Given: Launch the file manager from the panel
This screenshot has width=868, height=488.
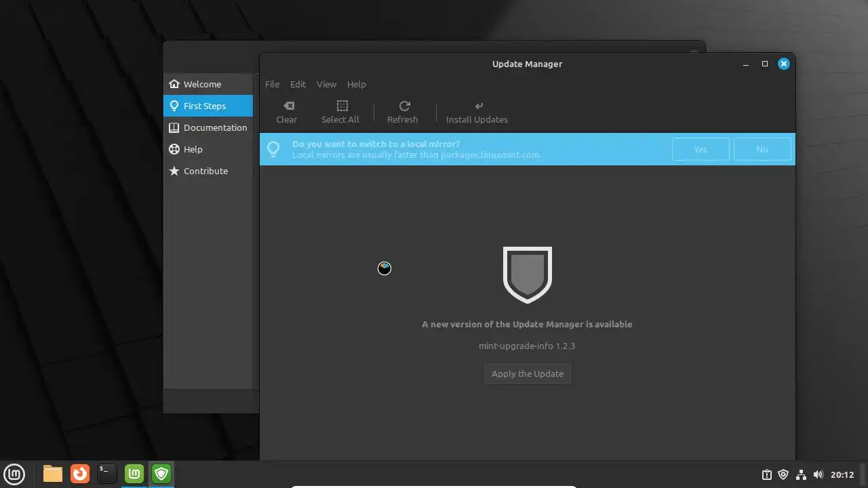Looking at the screenshot, I should click(53, 474).
